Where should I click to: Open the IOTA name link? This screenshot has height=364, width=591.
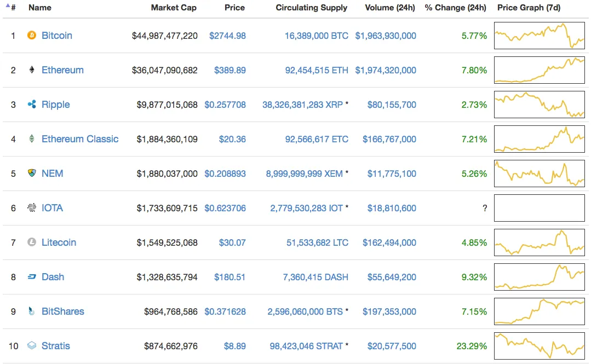click(x=52, y=207)
